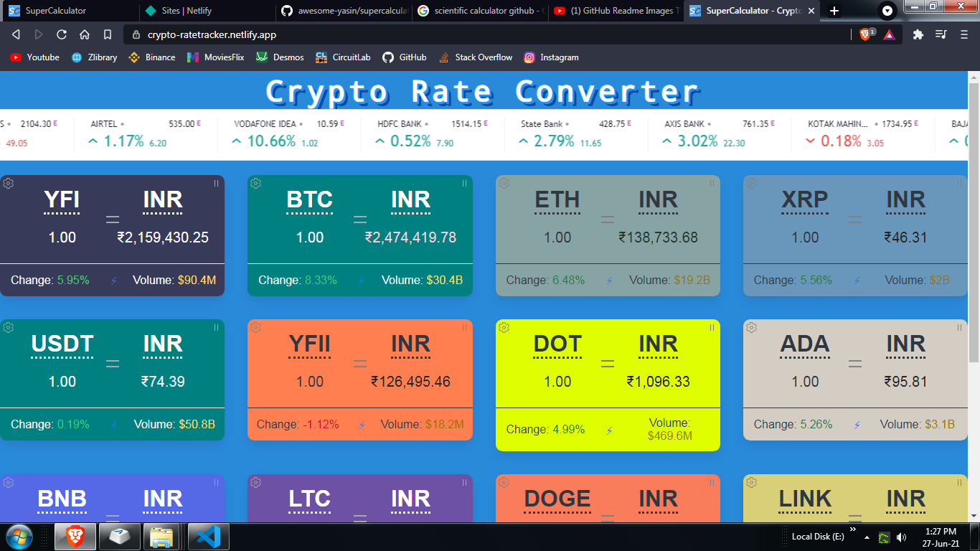Click the lightning icon on the USDT card

click(113, 425)
